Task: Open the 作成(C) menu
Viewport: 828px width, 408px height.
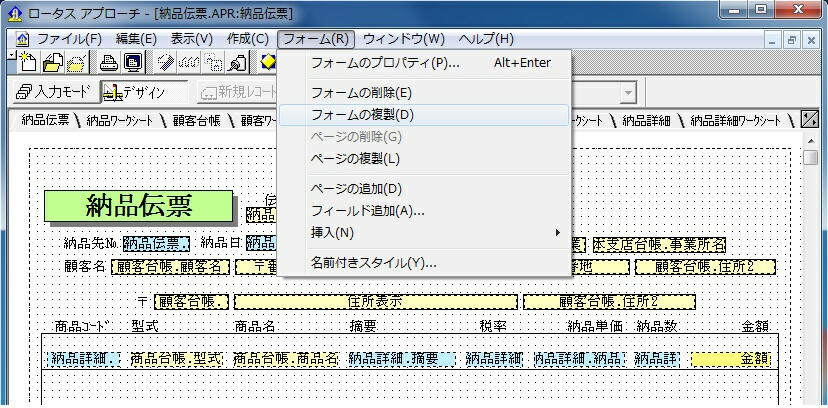Action: tap(248, 39)
